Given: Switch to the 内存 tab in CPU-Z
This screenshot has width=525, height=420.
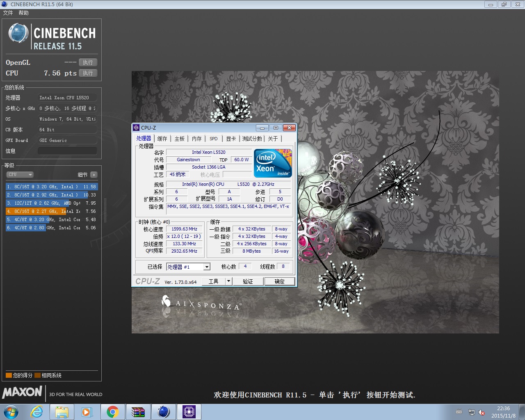Looking at the screenshot, I should (x=197, y=139).
